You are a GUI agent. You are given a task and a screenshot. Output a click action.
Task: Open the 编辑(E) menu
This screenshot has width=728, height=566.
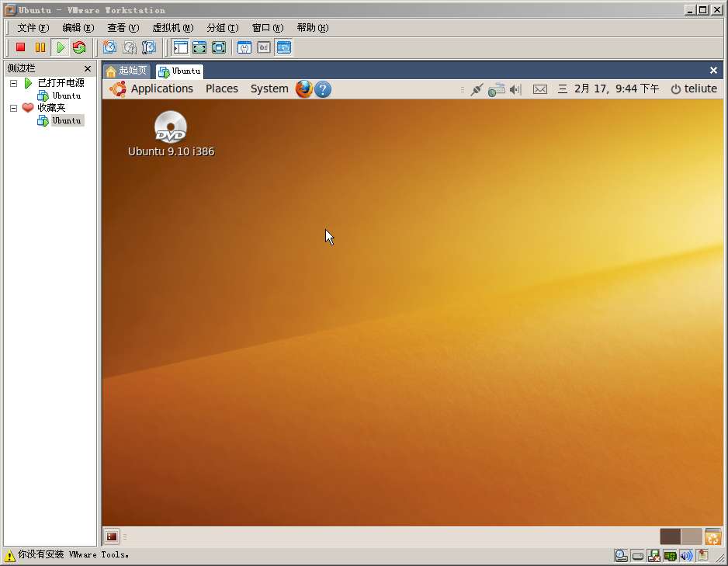(78, 28)
